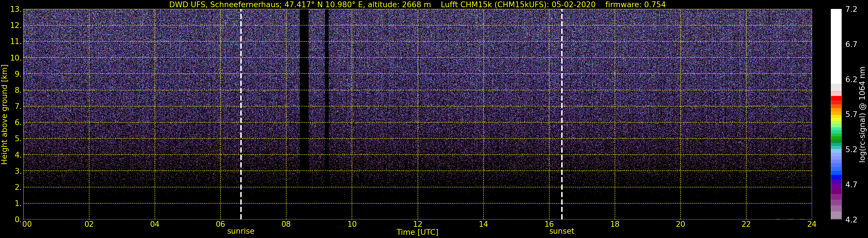The width and height of the screenshot is (868, 238).
Task: Click the colorbar value 6.2
Action: pos(851,79)
